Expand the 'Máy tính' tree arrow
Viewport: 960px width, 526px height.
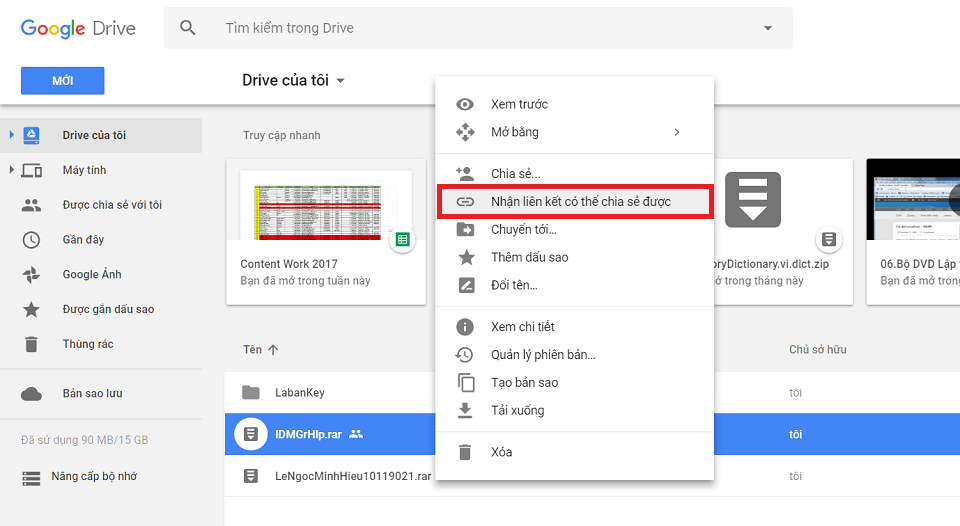[x=11, y=170]
